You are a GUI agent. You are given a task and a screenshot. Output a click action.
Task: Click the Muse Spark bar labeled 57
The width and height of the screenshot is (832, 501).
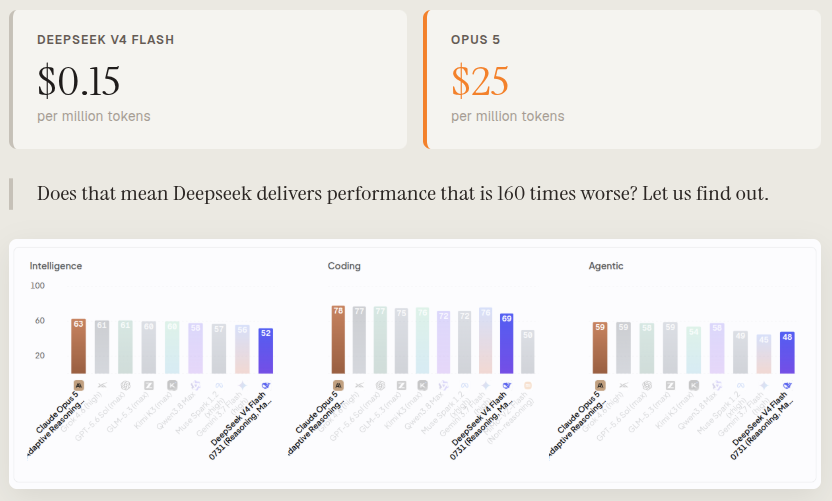coord(219,349)
